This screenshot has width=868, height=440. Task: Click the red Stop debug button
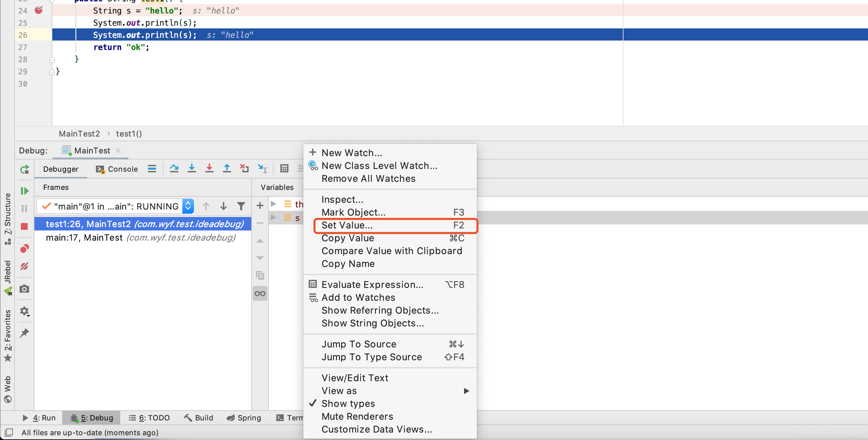click(x=24, y=226)
